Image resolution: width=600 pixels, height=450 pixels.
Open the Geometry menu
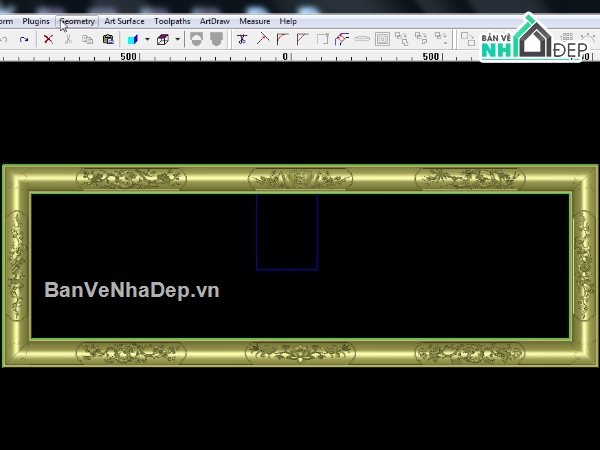click(x=77, y=21)
